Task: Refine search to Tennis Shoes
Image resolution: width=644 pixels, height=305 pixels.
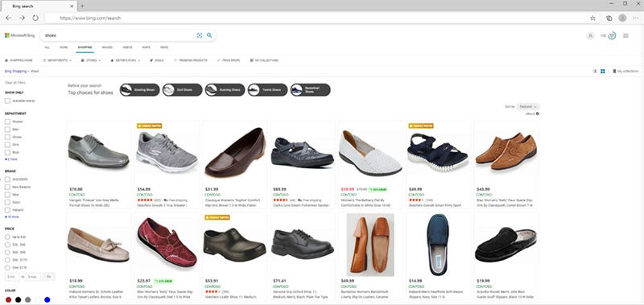Action: pos(268,90)
